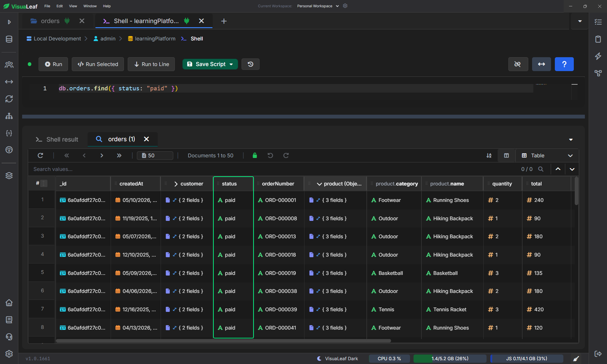Toggle the expand-width arrows button
This screenshot has width=607, height=364.
coord(541,64)
